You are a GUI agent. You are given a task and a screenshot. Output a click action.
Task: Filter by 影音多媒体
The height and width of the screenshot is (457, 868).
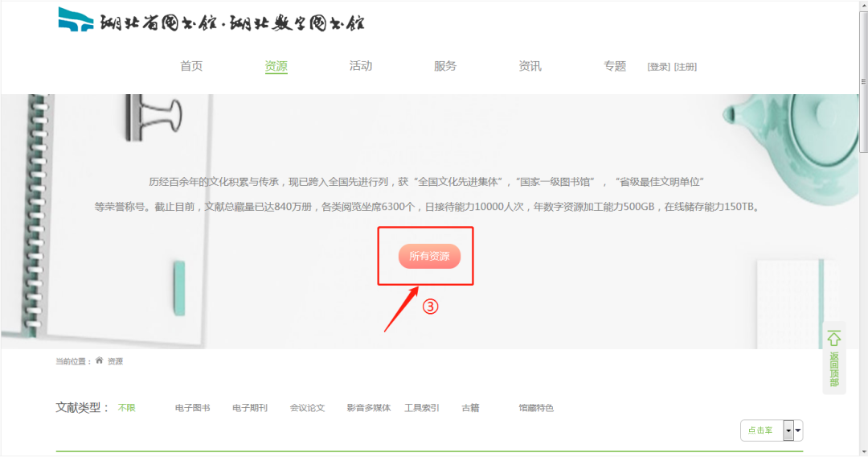pyautogui.click(x=369, y=408)
